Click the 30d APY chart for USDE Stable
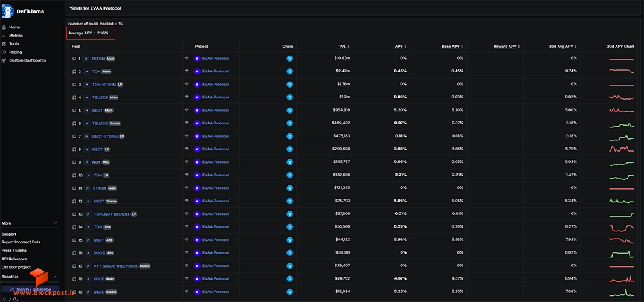644x302 pixels. (x=622, y=292)
